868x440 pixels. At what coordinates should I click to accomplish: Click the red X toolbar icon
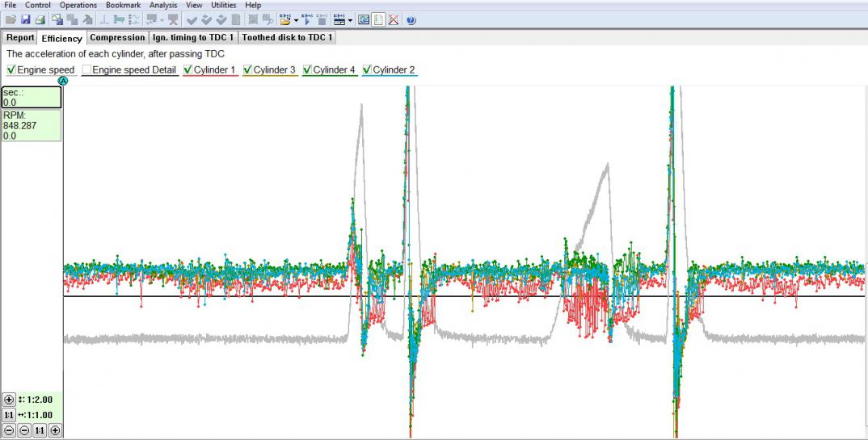click(393, 19)
